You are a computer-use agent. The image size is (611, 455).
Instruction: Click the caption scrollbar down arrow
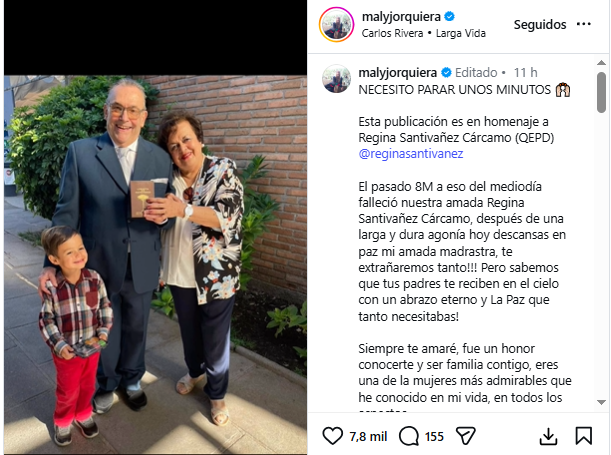601,402
